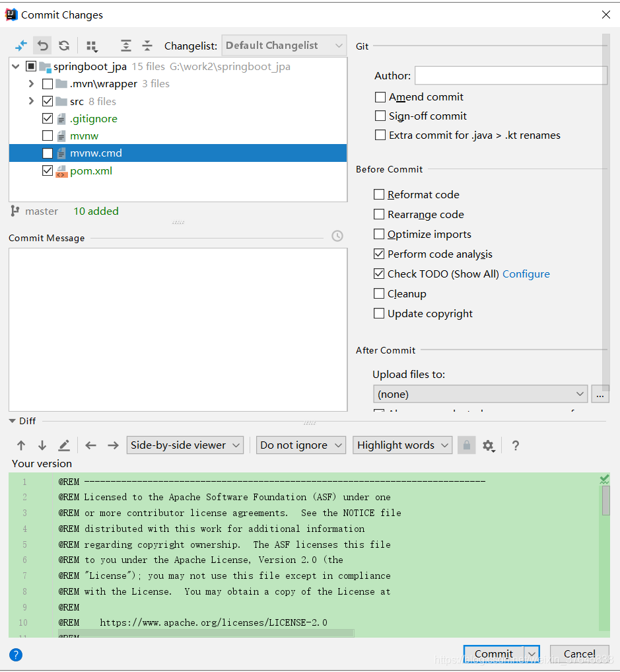Click the options panel vertical scrollbar

pos(606,211)
